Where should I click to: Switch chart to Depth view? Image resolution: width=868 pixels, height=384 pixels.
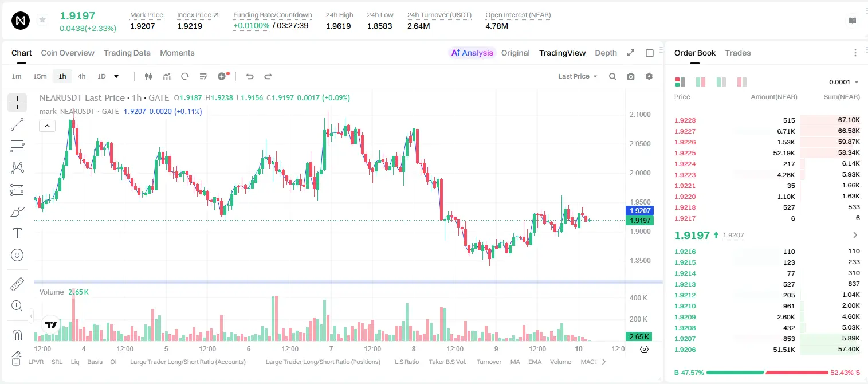606,53
